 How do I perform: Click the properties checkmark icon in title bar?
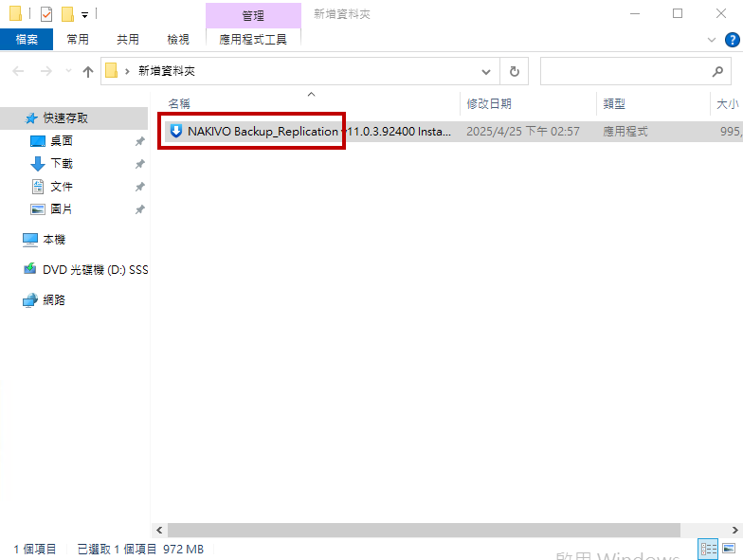46,14
